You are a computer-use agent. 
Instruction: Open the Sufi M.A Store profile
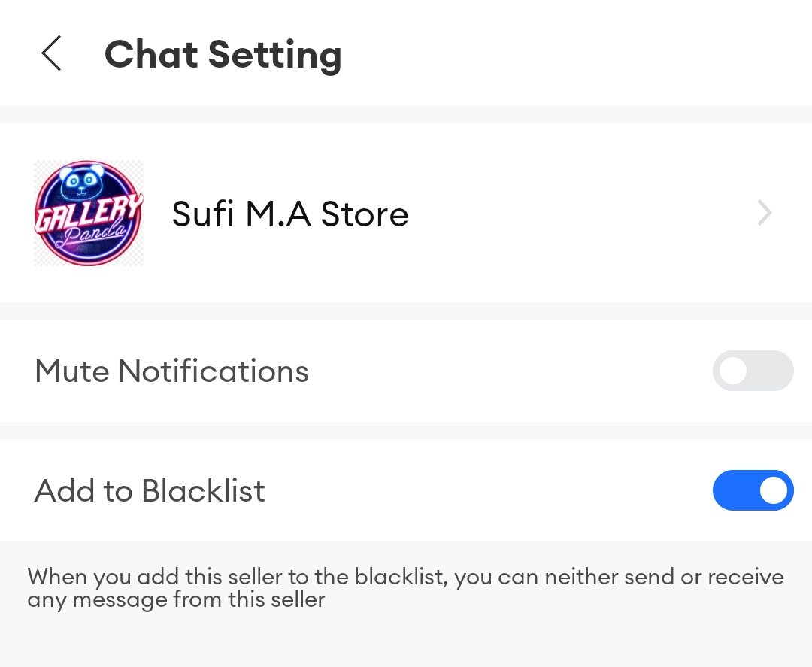[289, 214]
